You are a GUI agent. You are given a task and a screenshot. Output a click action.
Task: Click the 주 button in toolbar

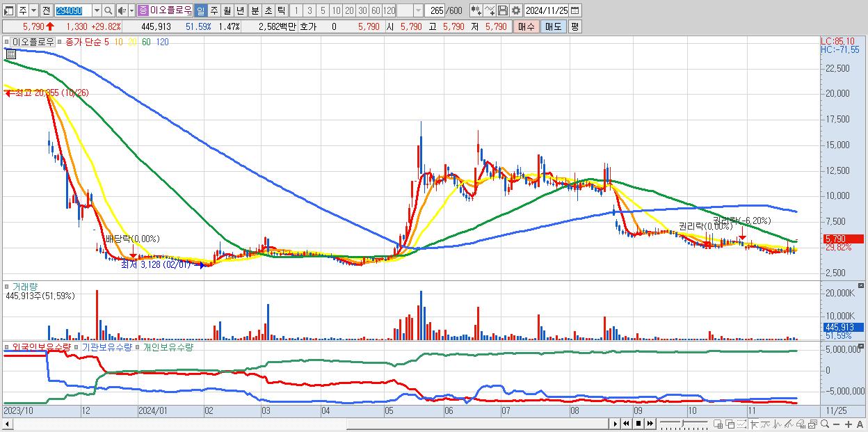(x=23, y=11)
